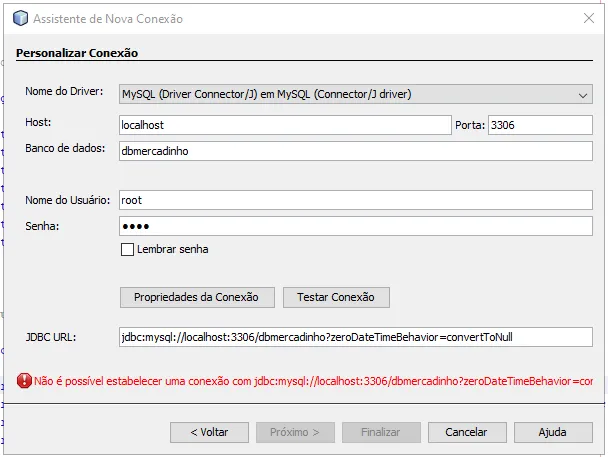608x457 pixels.
Task: Click the Próximo > button
Action: 295,432
